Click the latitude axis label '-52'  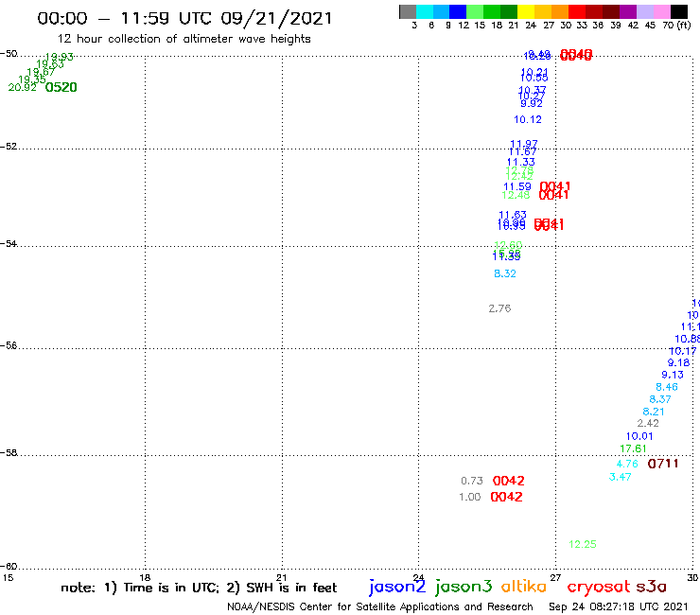point(9,147)
